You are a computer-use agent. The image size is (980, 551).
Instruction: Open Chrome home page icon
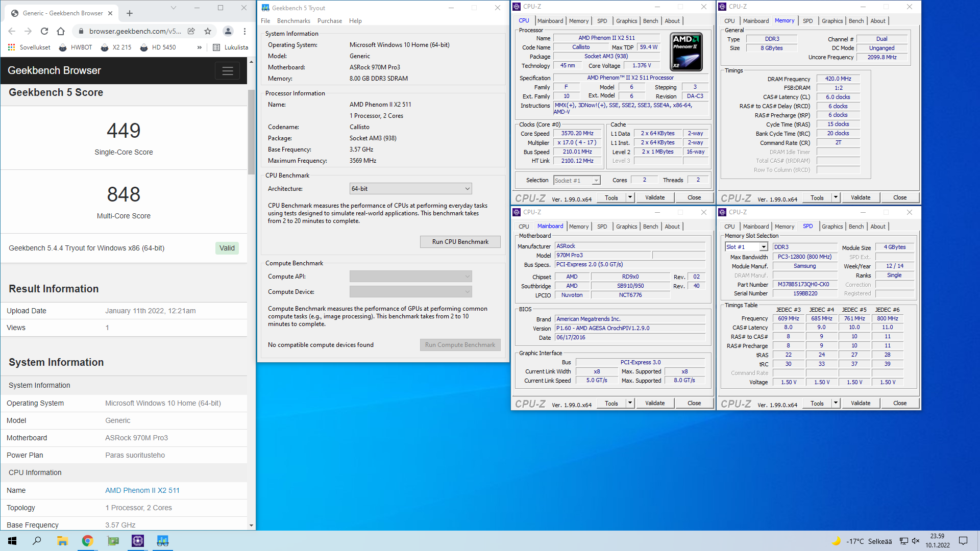(61, 31)
